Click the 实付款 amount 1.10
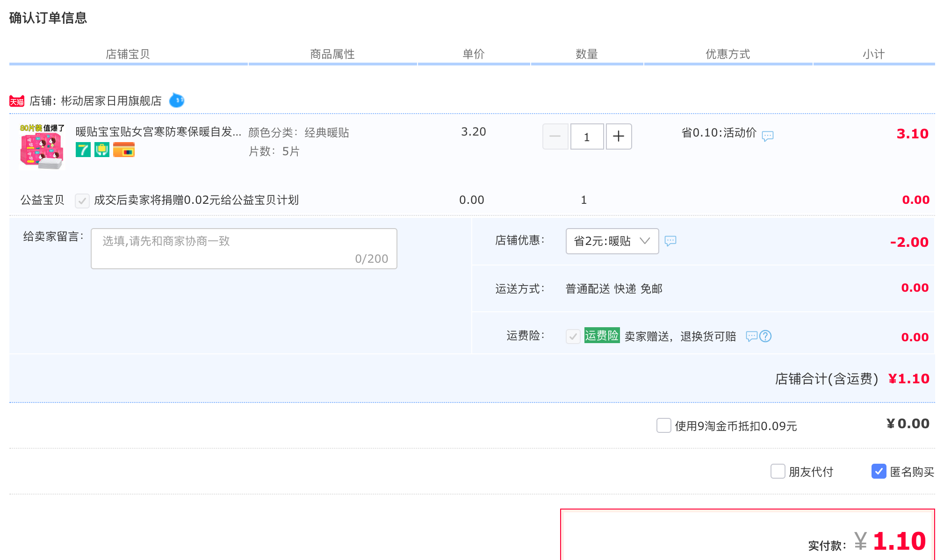 899,541
